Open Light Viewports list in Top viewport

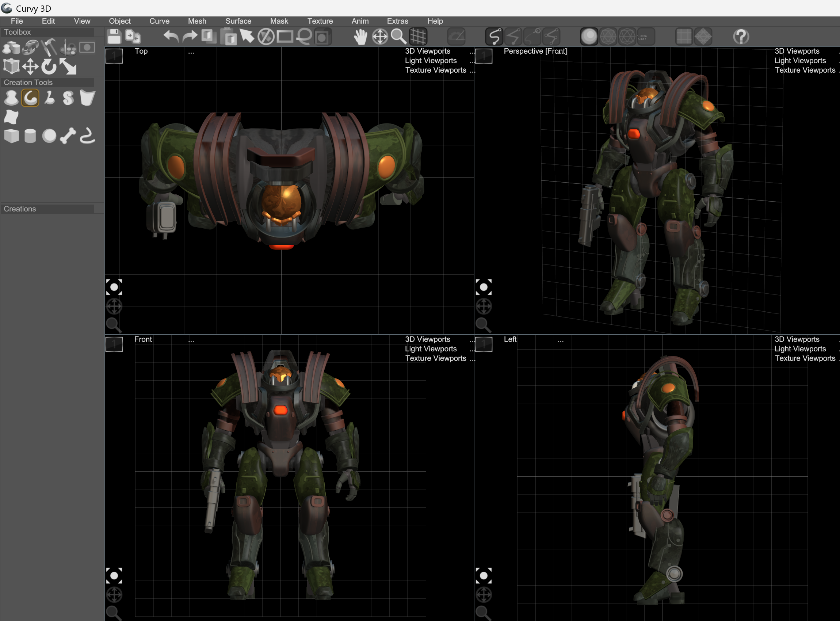click(431, 61)
